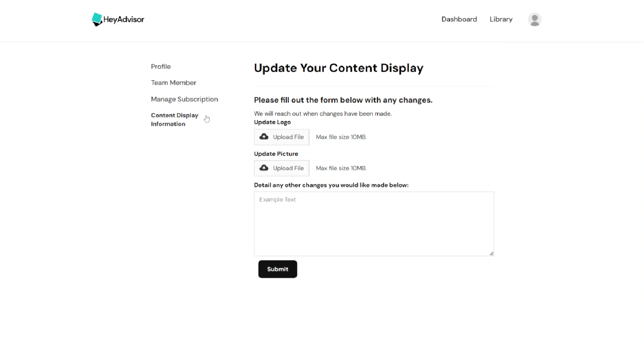The height and width of the screenshot is (344, 644).
Task: Submit the content display change form
Action: (278, 269)
